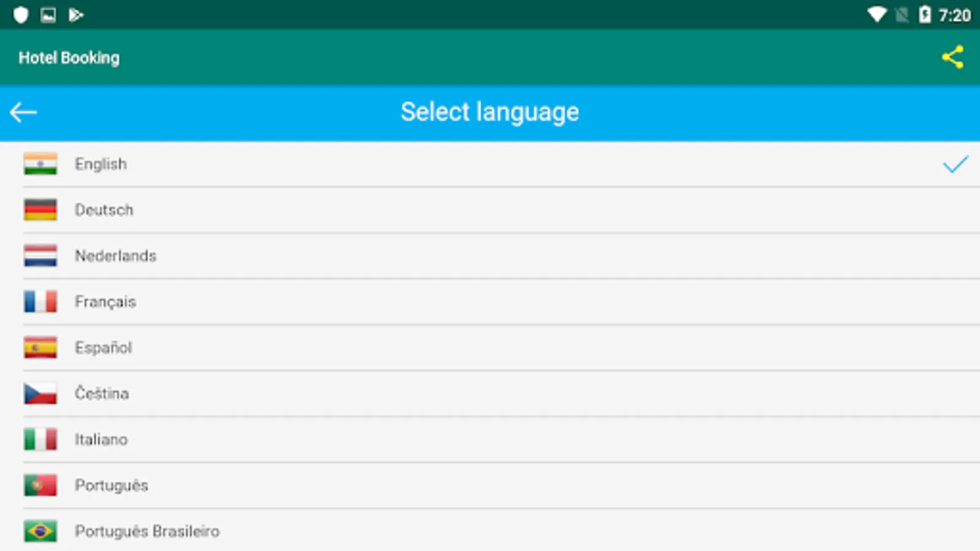Tap the Netherlands flag icon
980x551 pixels.
point(40,256)
